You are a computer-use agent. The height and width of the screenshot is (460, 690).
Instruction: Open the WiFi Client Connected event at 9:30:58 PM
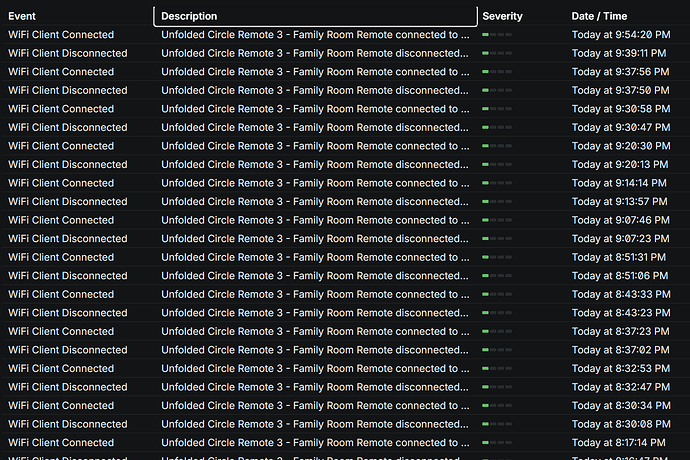(61, 109)
